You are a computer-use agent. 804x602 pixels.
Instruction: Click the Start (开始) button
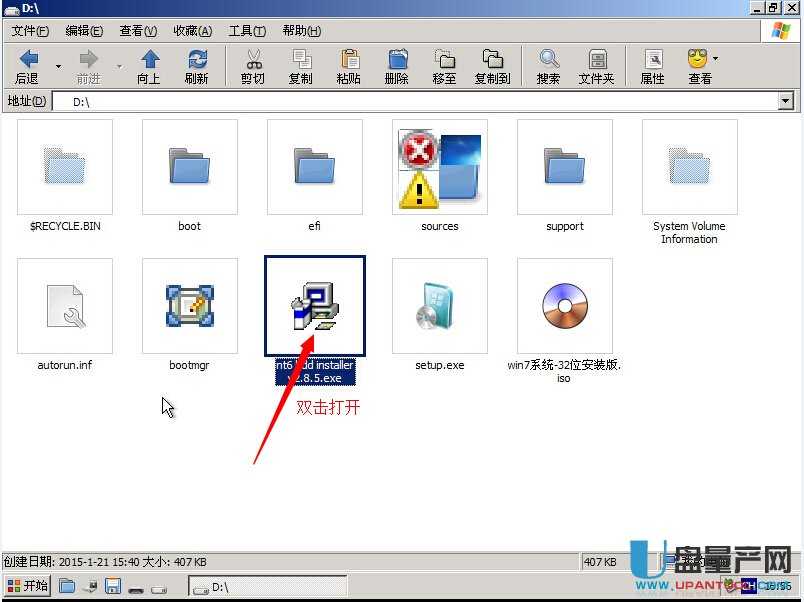pyautogui.click(x=27, y=586)
